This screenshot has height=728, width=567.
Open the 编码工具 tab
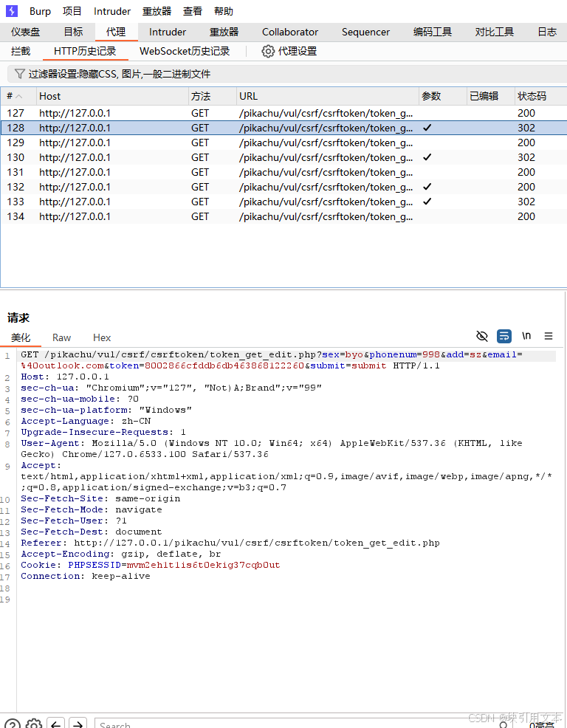click(433, 32)
